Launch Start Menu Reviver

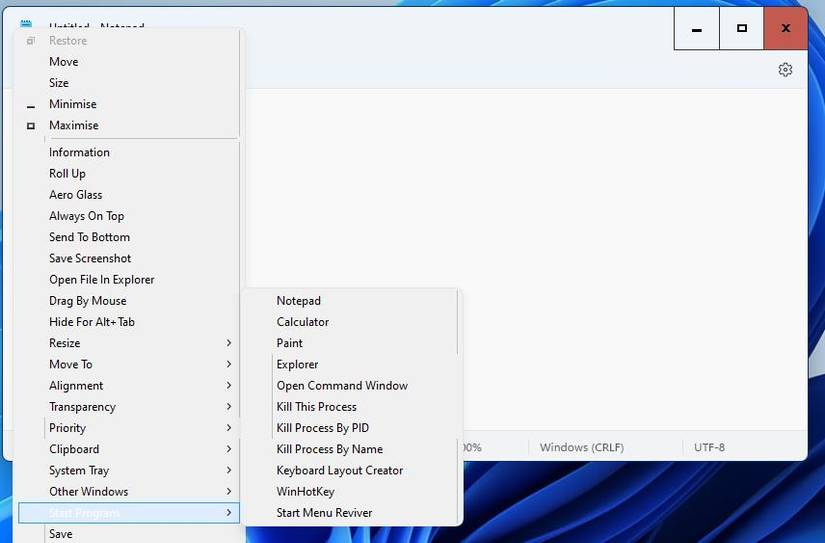click(351, 512)
